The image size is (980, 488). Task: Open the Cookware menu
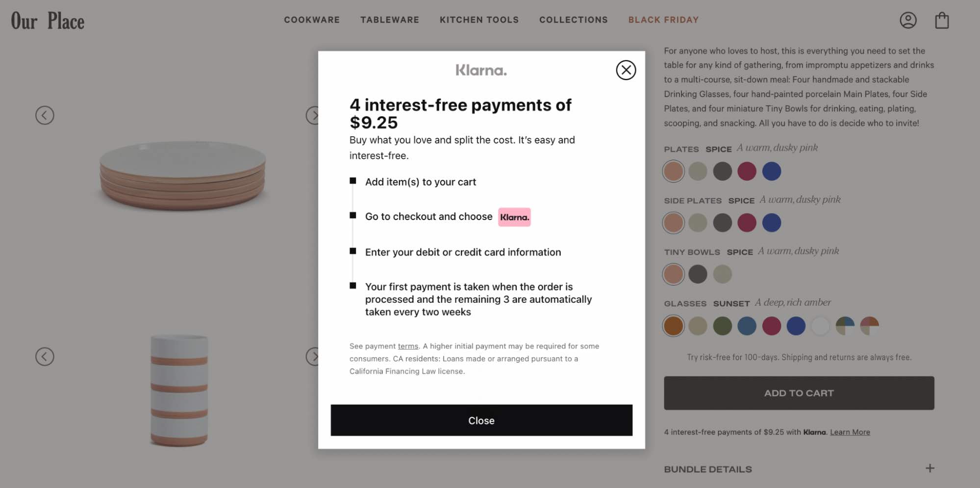[312, 20]
